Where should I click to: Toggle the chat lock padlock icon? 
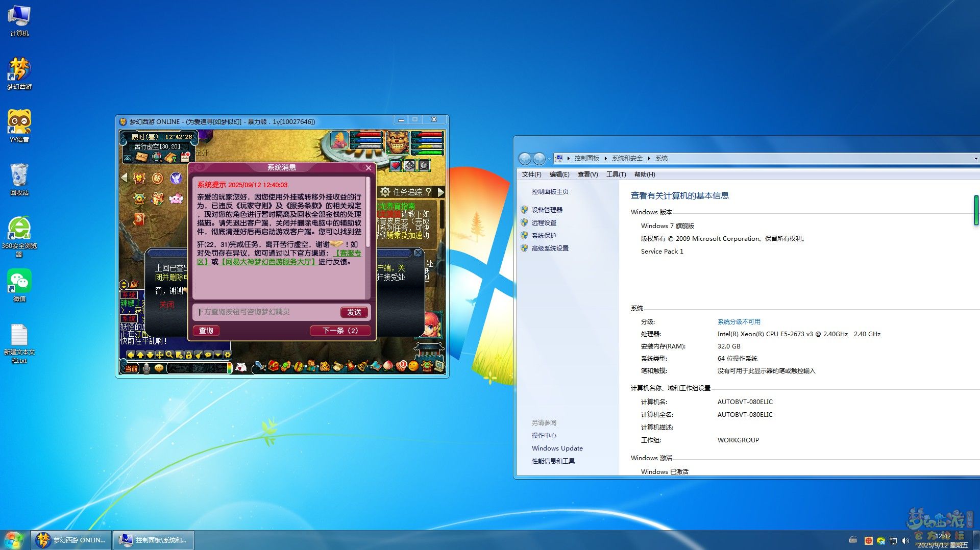tap(188, 355)
